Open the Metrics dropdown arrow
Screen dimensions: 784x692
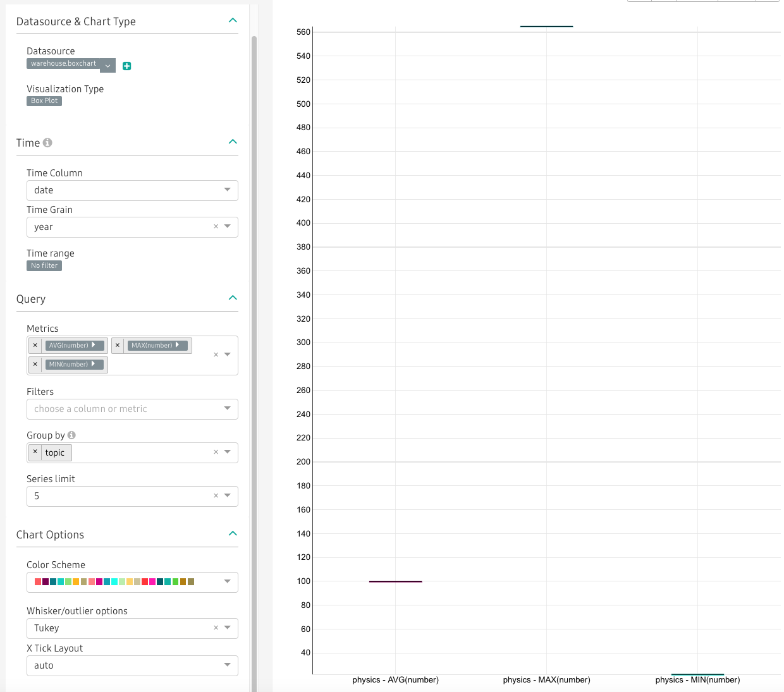[x=228, y=355]
